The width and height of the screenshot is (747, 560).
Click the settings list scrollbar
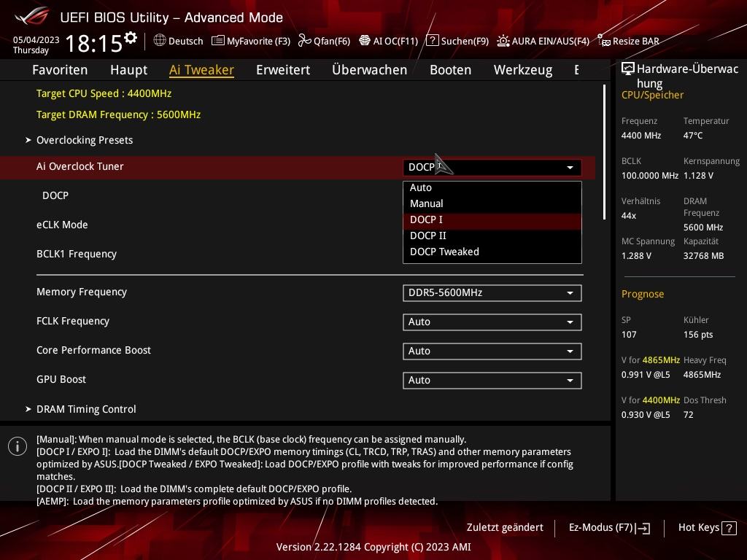[605, 152]
